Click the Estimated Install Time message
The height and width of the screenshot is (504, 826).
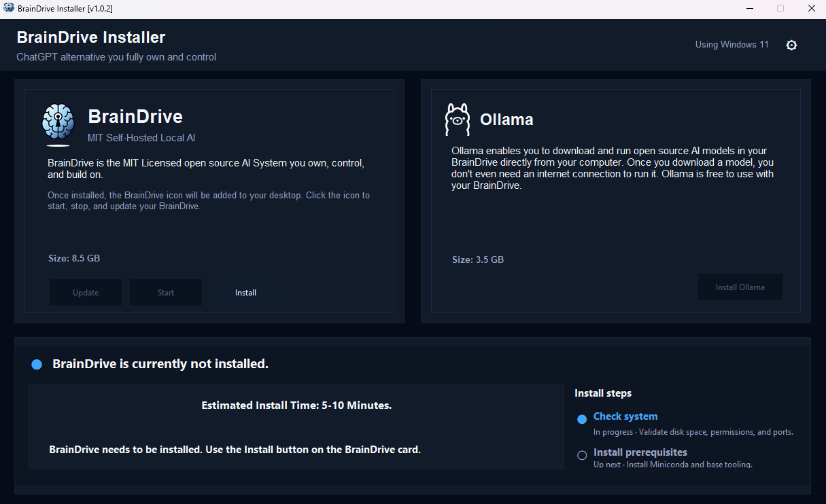point(296,406)
